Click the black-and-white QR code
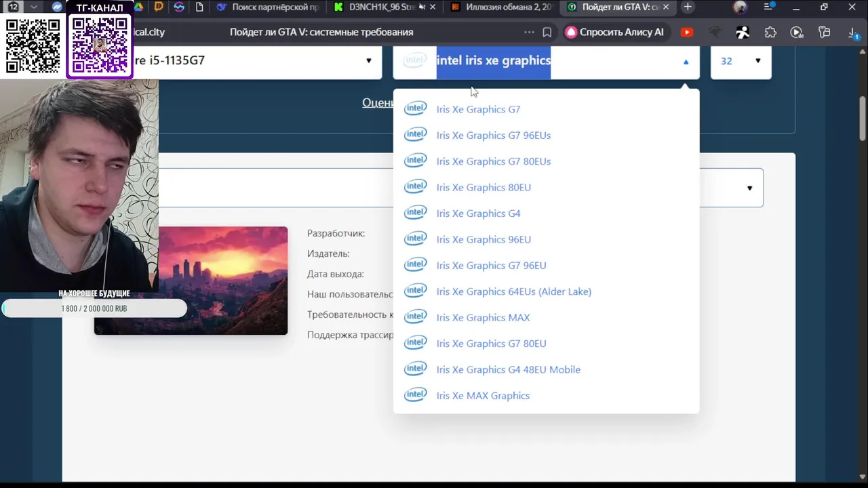868x488 pixels. point(33,46)
